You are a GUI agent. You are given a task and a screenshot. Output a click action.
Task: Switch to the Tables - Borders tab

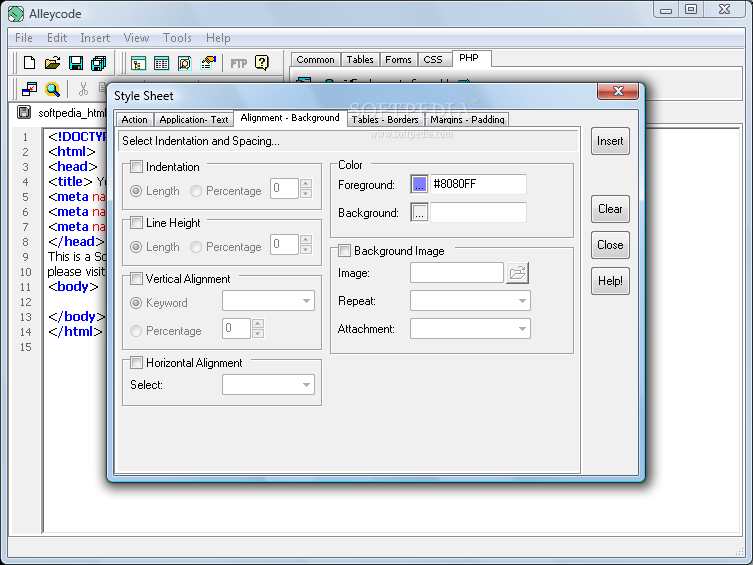[x=385, y=120]
